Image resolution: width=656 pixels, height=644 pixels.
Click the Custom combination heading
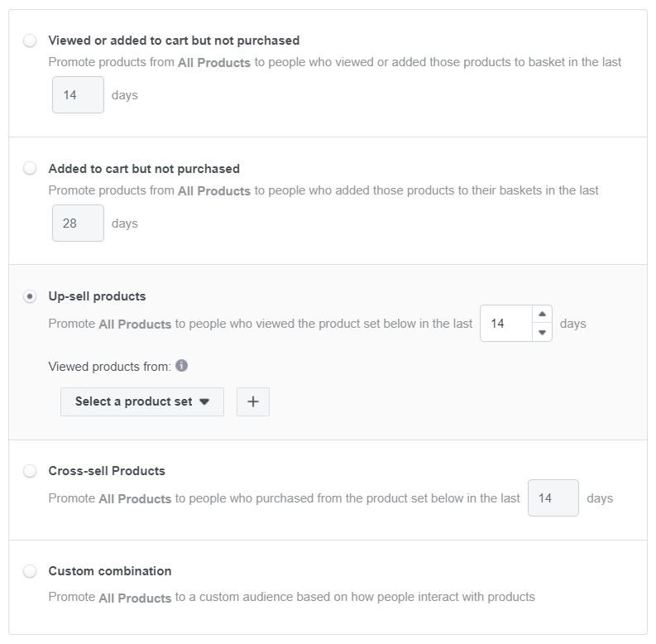[x=110, y=571]
